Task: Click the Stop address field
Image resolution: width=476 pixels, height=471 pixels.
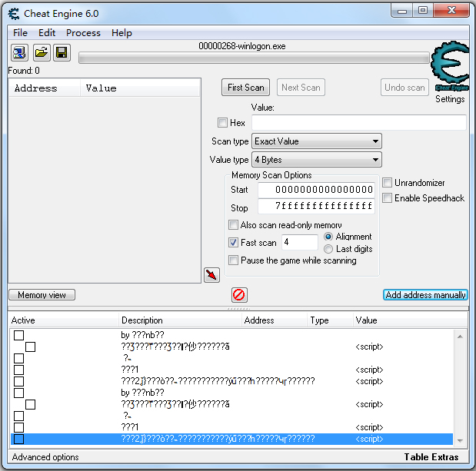Action: pos(316,206)
